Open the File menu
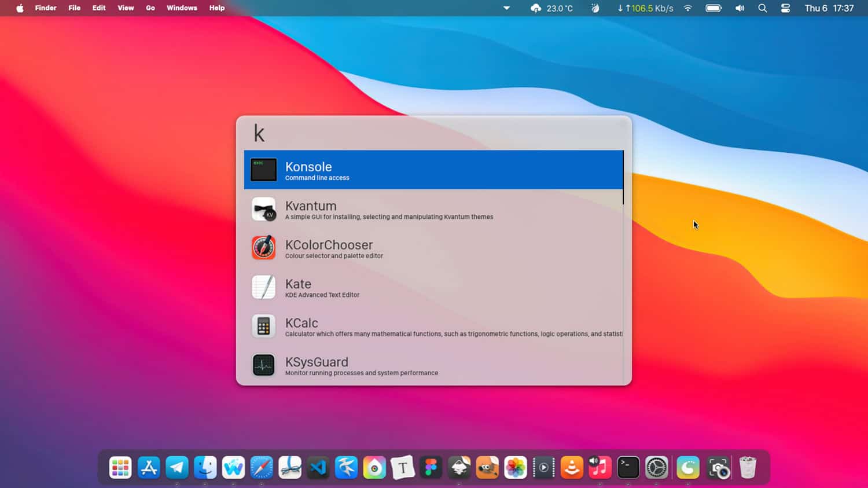The image size is (868, 488). pos(75,8)
